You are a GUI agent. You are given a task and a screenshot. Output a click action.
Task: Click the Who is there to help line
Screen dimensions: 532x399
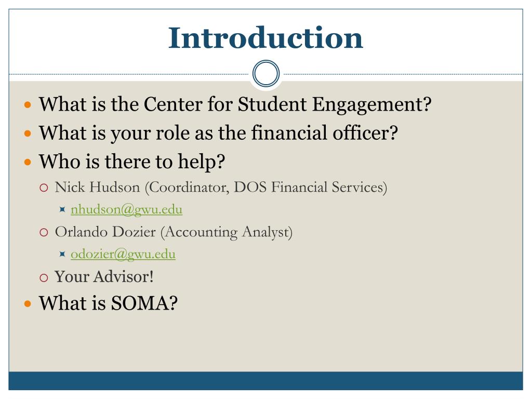132,162
